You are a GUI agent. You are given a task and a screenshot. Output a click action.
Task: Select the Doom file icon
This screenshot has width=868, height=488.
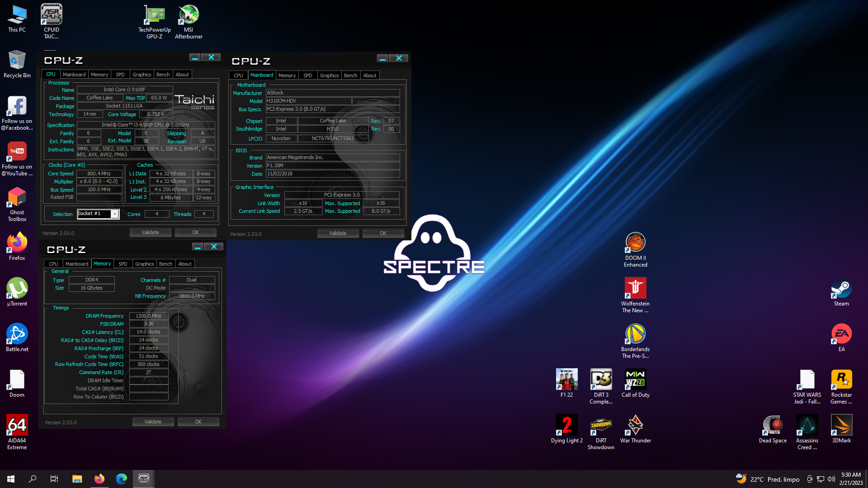(x=17, y=383)
